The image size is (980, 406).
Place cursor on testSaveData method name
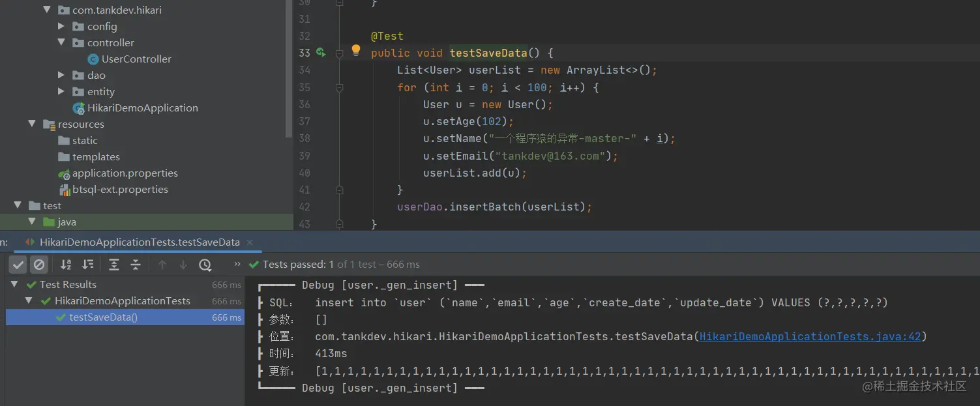[x=488, y=53]
